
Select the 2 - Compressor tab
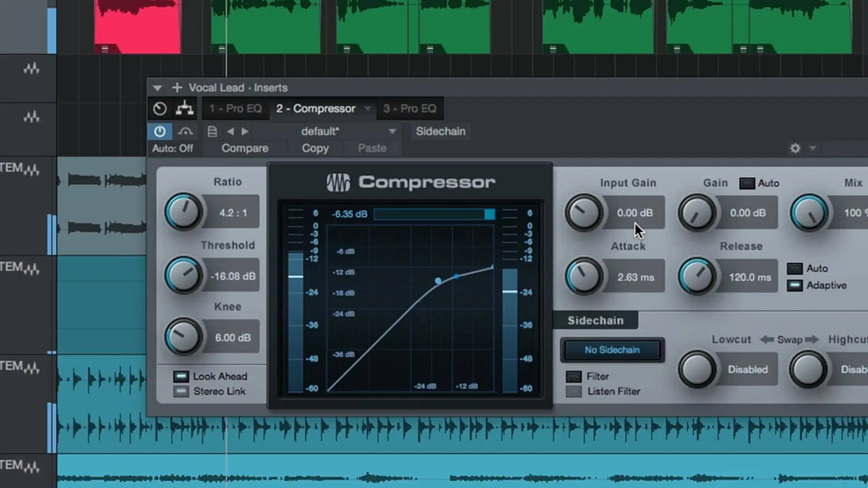coord(316,108)
